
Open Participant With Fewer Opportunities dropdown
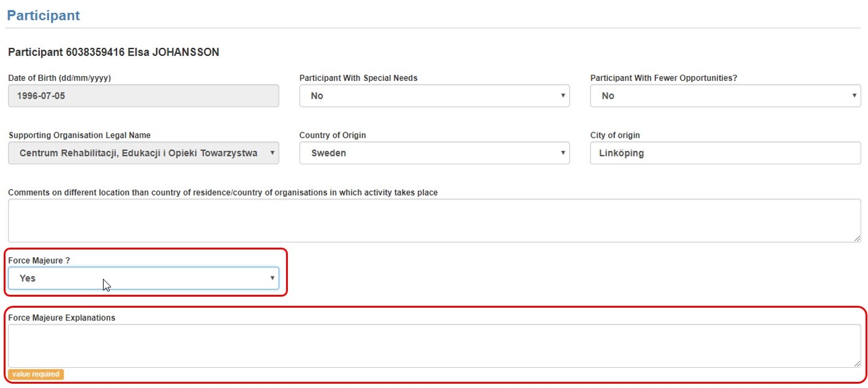pyautogui.click(x=725, y=96)
